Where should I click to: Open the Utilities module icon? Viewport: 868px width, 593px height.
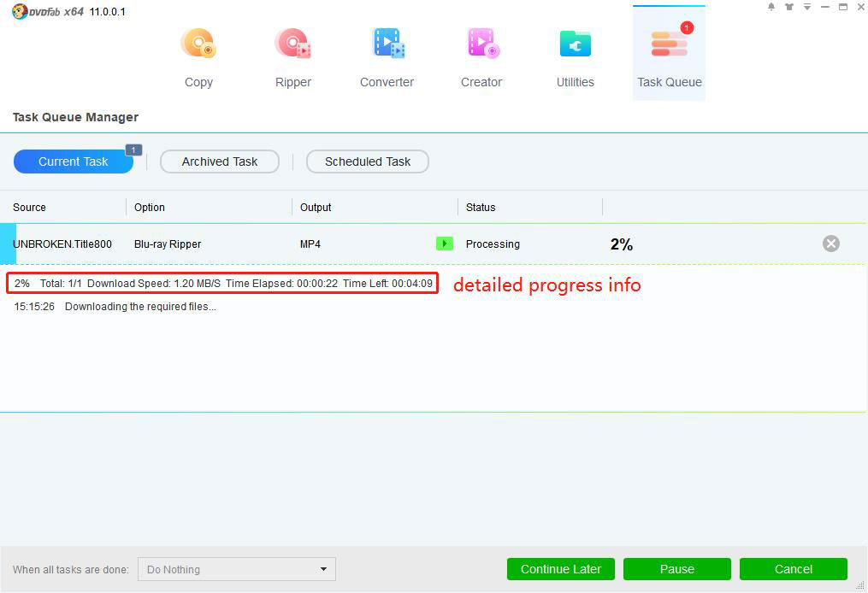point(576,44)
